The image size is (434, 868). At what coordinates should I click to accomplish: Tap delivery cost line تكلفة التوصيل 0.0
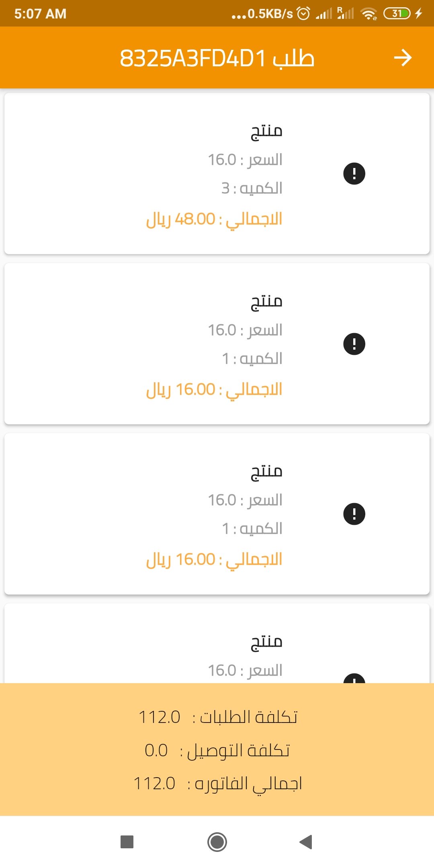coord(217,751)
